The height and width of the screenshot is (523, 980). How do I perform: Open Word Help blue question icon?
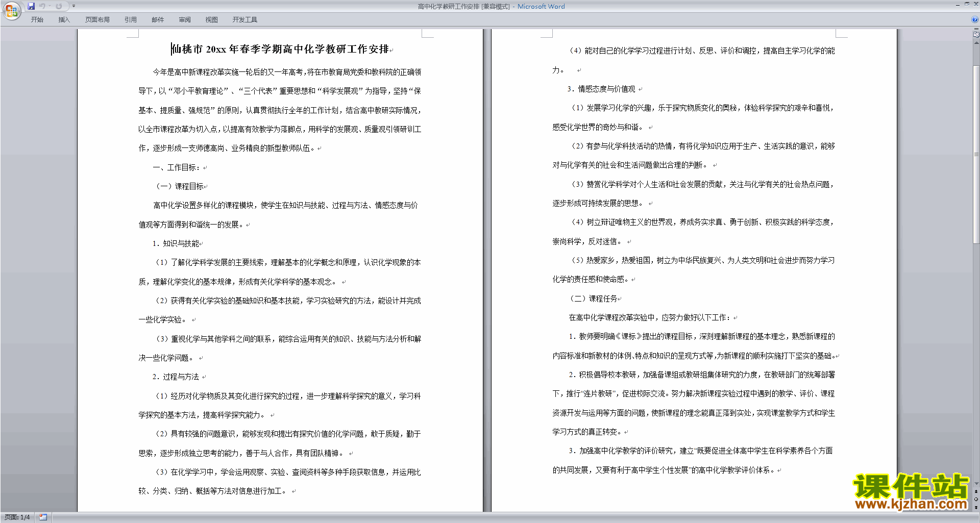tap(975, 19)
